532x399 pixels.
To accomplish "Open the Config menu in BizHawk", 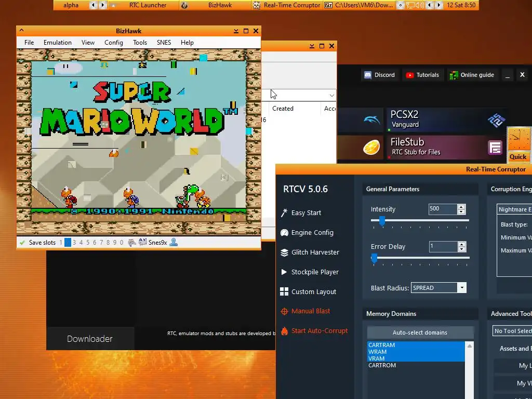I will point(114,43).
